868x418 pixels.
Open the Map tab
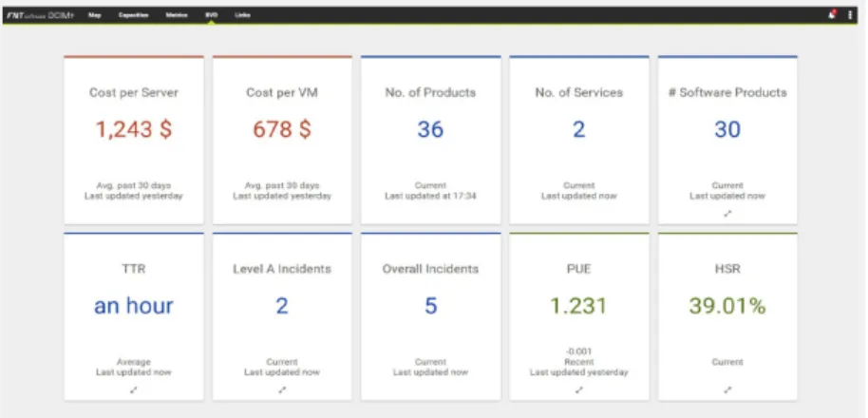(95, 15)
